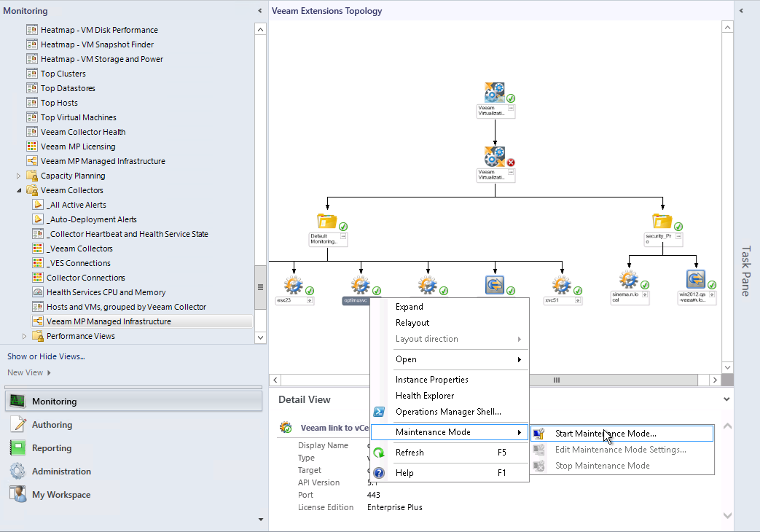This screenshot has height=532, width=760.
Task: Click topology horizontal scroll left arrow
Action: pyautogui.click(x=275, y=380)
